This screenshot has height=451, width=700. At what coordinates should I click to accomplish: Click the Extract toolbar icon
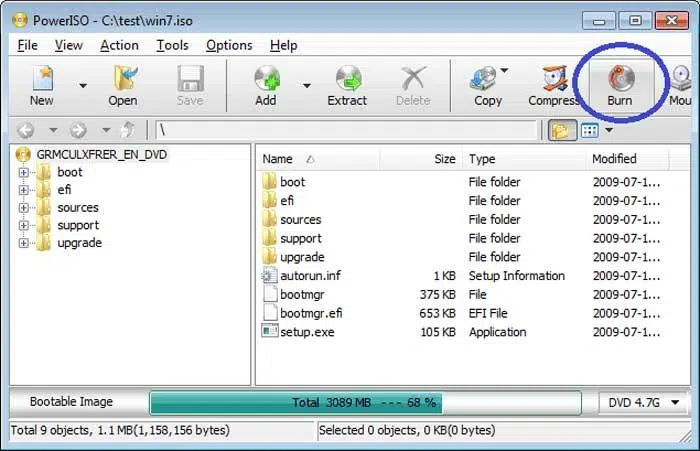[x=347, y=86]
